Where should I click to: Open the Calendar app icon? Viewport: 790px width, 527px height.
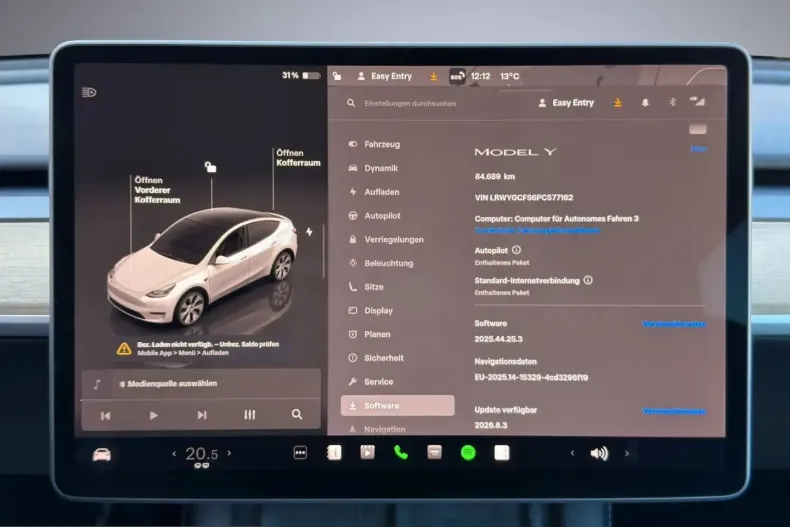[x=434, y=452]
